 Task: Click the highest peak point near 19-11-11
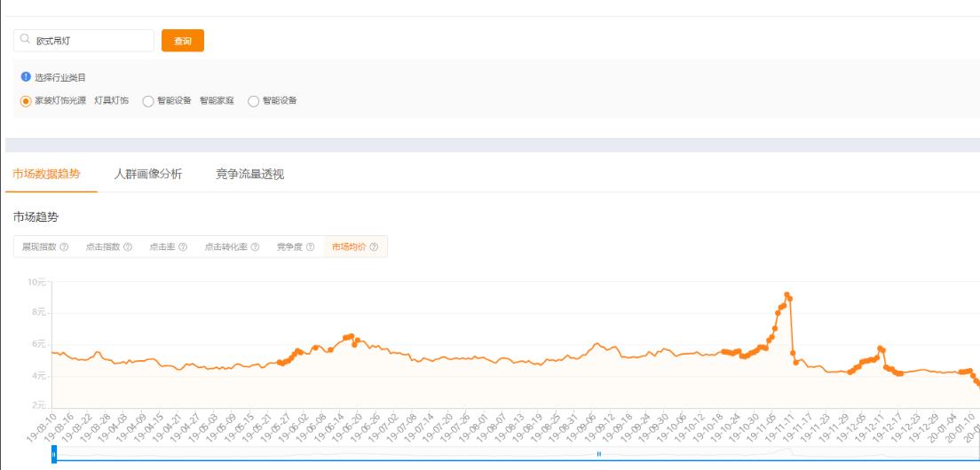[786, 294]
